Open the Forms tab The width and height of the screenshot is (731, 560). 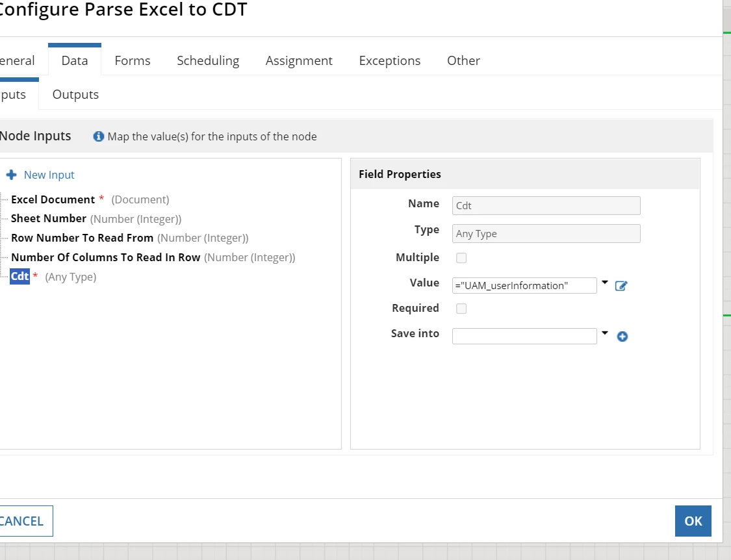pos(133,60)
